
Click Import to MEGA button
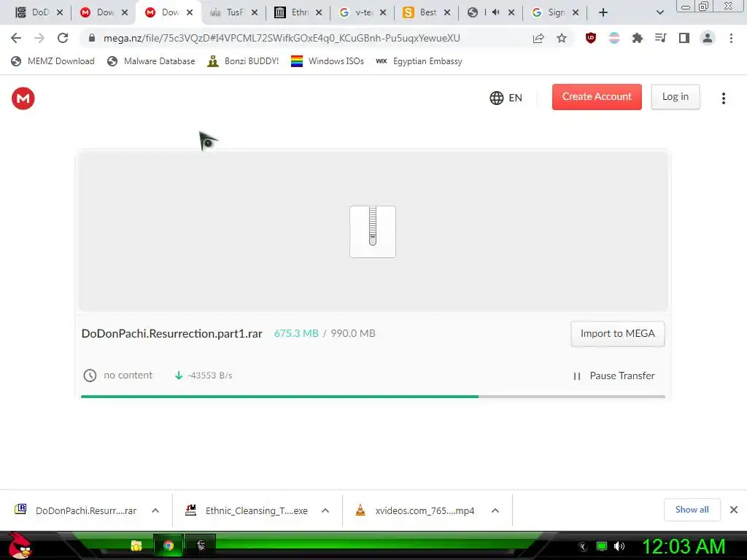(617, 334)
